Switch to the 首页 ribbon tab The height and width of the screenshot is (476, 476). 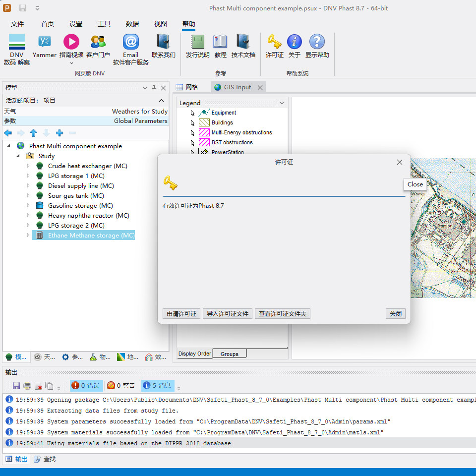click(x=48, y=24)
